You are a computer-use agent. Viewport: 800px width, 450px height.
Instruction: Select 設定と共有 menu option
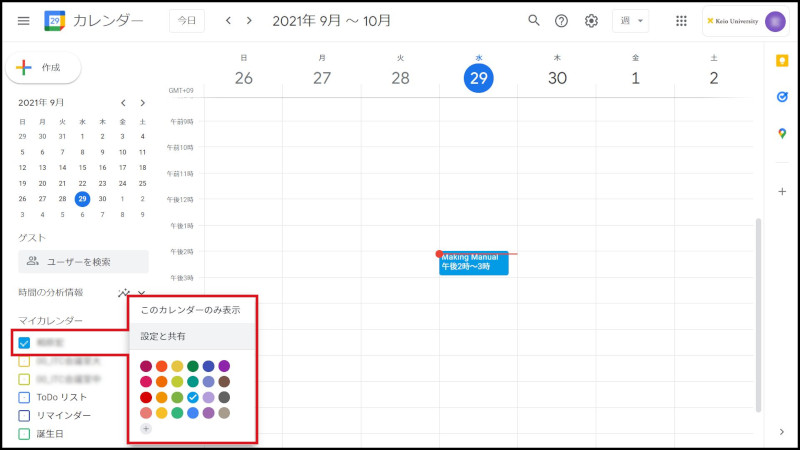163,337
